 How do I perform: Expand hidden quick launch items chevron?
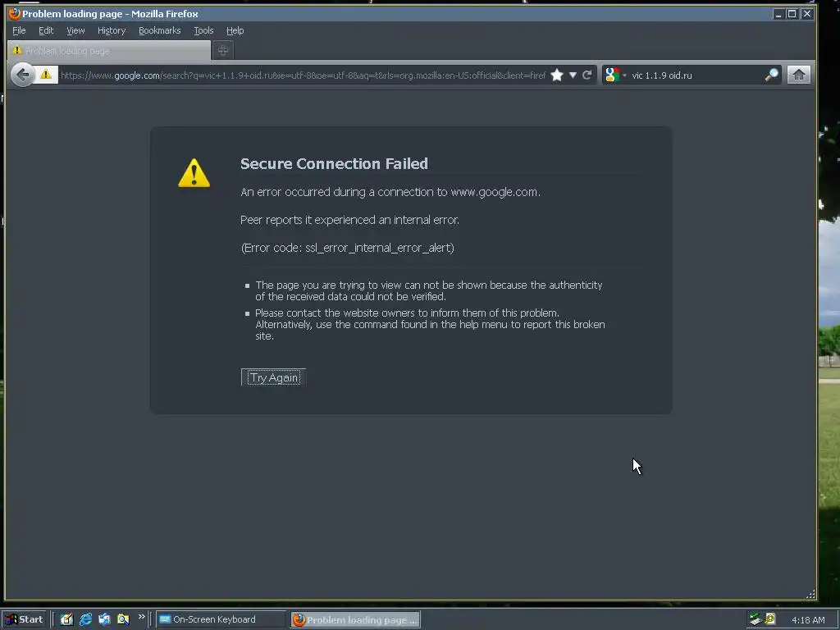pyautogui.click(x=141, y=617)
